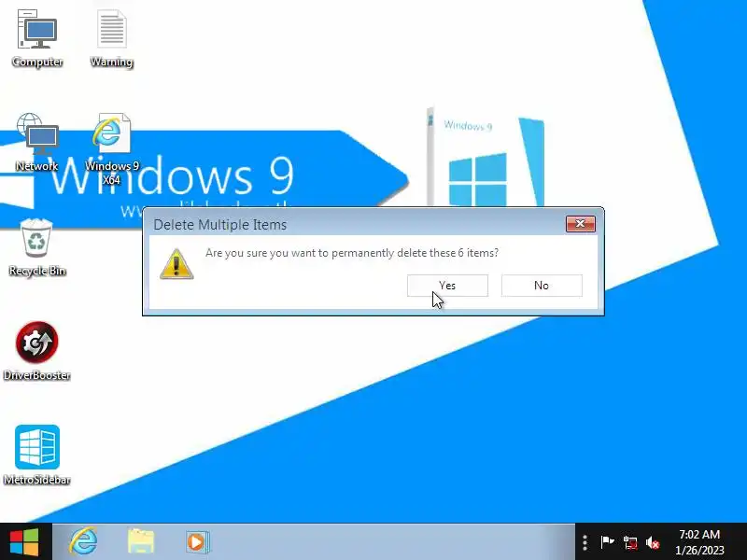Show hidden tray icons dots
Viewport: 747px width, 560px height.
click(585, 542)
